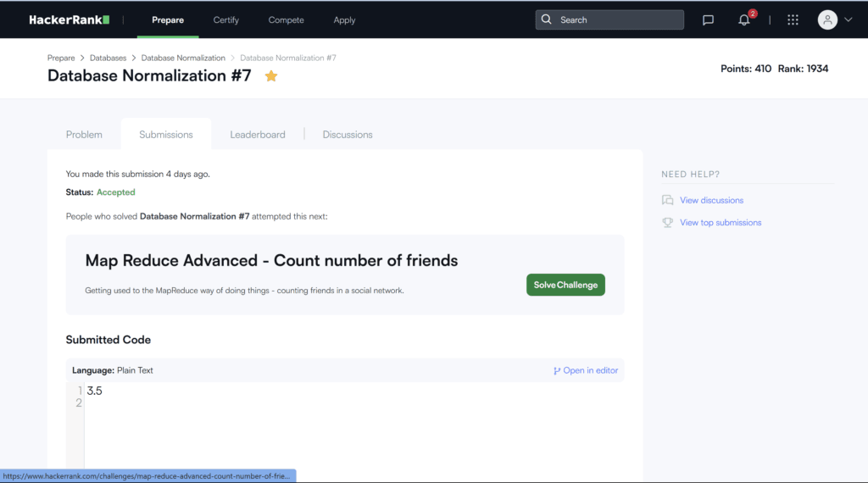The image size is (868, 483).
Task: Click the user profile avatar
Action: coord(827,20)
